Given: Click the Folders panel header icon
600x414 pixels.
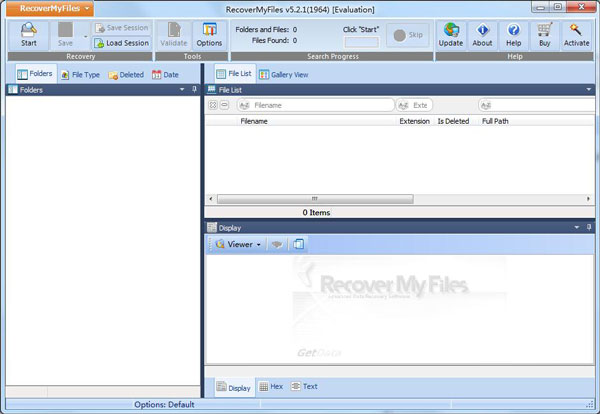Looking at the screenshot, I should (13, 90).
